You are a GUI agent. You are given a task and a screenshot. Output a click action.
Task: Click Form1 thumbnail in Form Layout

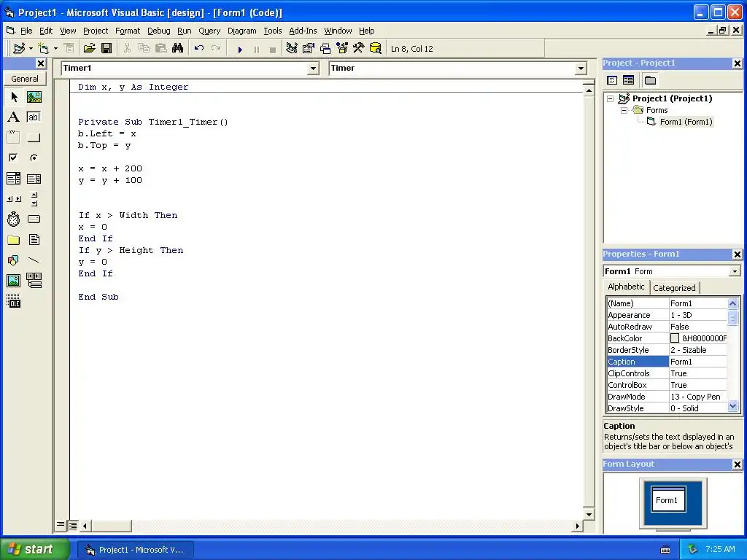click(668, 499)
